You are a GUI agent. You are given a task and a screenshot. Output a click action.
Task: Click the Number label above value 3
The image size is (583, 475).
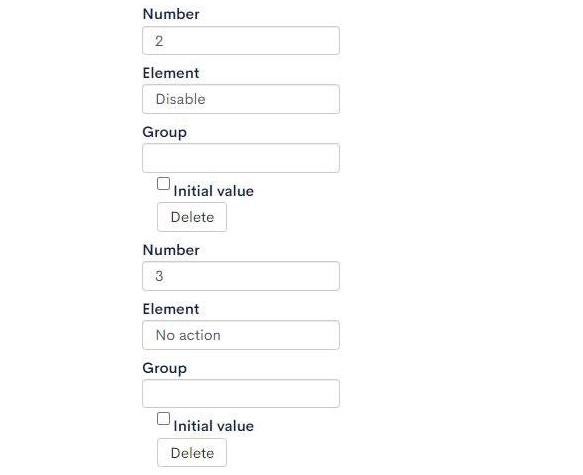tap(171, 250)
